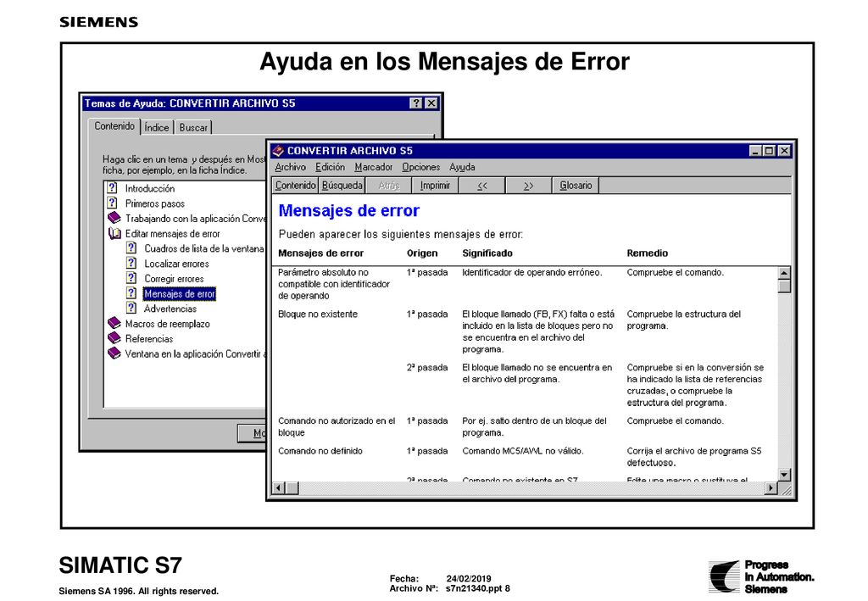
Task: Select Localizar errores topic
Action: pos(176,264)
